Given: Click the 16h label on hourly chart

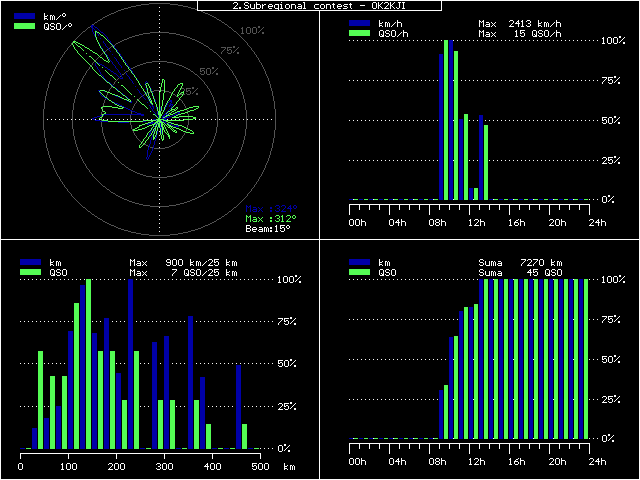Looking at the screenshot, I should coord(517,223).
